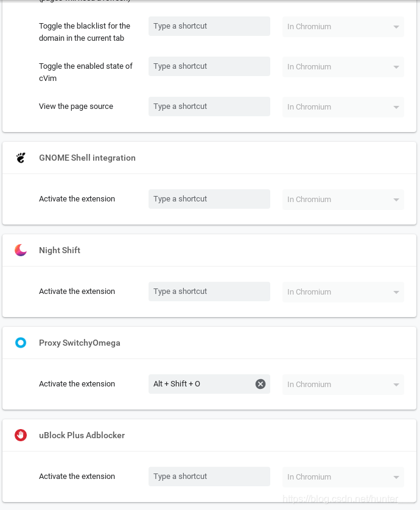Image resolution: width=420 pixels, height=510 pixels.
Task: Focus shortcut field for View the page source
Action: [x=209, y=107]
